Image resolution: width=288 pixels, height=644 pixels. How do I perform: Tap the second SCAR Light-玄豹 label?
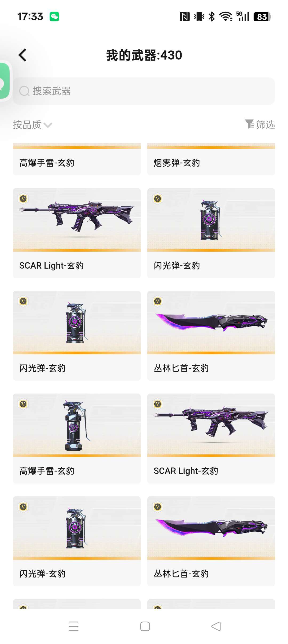coord(186,471)
